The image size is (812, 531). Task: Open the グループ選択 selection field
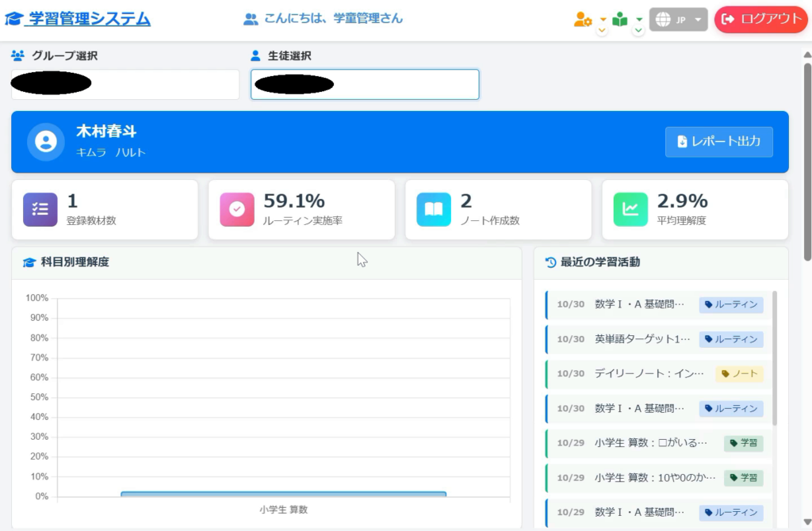(125, 84)
